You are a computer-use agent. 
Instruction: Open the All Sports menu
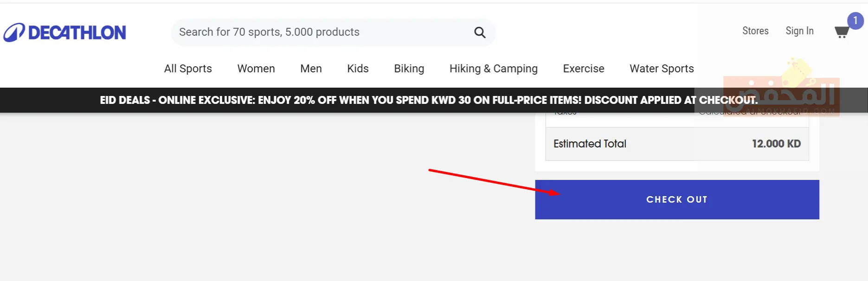[x=188, y=69]
